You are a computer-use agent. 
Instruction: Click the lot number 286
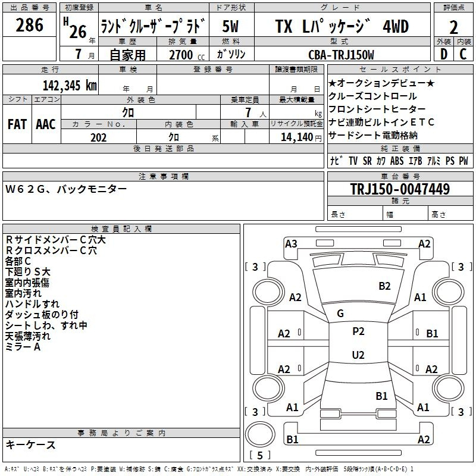tap(29, 25)
